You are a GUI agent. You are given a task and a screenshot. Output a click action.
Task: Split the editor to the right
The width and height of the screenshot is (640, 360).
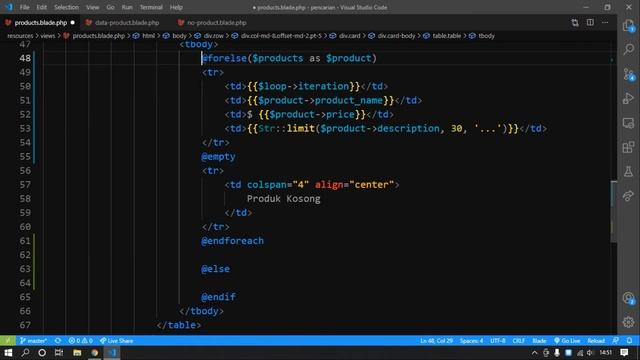pos(590,23)
